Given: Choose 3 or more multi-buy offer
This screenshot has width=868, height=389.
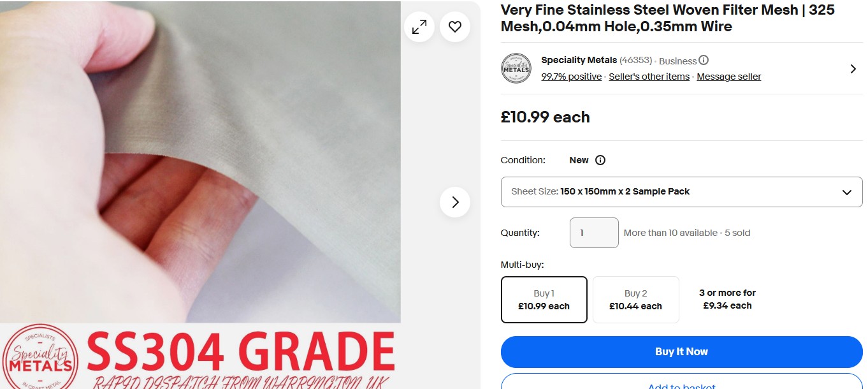Looking at the screenshot, I should (727, 299).
